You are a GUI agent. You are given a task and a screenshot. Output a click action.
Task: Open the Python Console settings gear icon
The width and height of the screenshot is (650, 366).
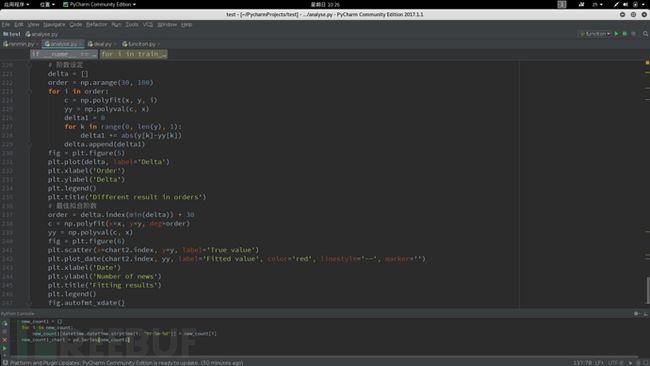pyautogui.click(x=636, y=314)
